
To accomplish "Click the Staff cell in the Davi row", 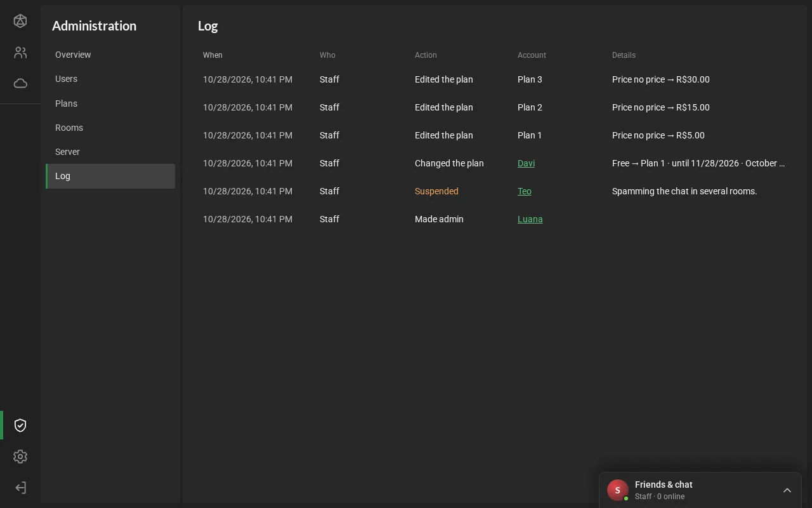I will click(x=329, y=163).
